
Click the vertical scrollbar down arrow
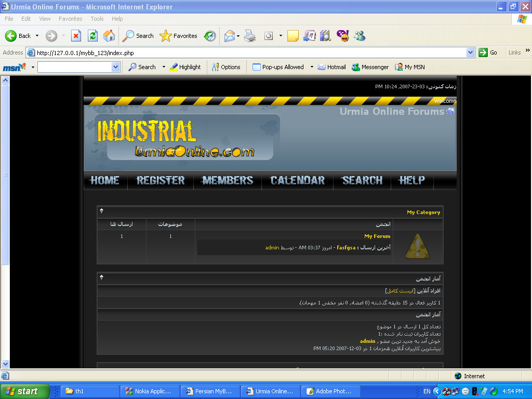(x=5, y=364)
